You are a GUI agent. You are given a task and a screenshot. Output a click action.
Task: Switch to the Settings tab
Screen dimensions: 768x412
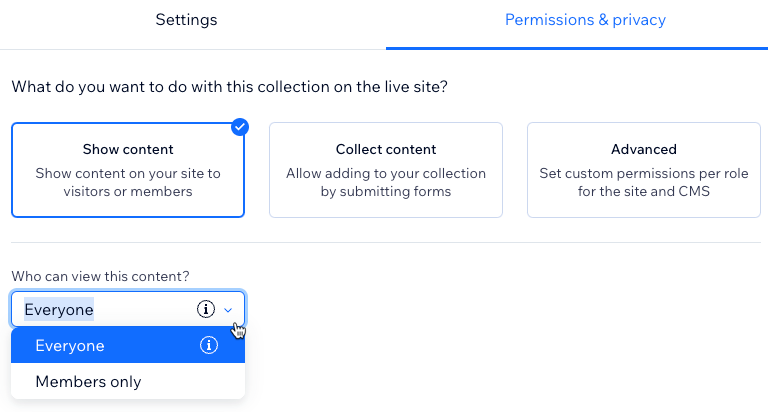point(186,20)
